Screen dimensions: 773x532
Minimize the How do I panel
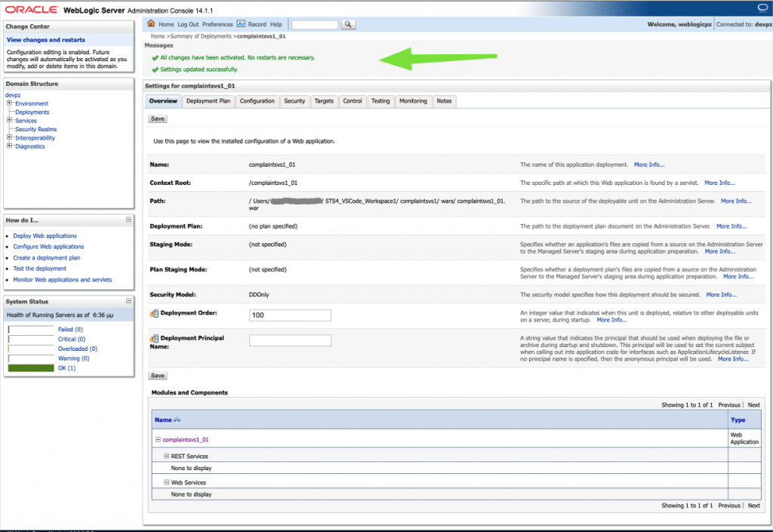pyautogui.click(x=128, y=220)
